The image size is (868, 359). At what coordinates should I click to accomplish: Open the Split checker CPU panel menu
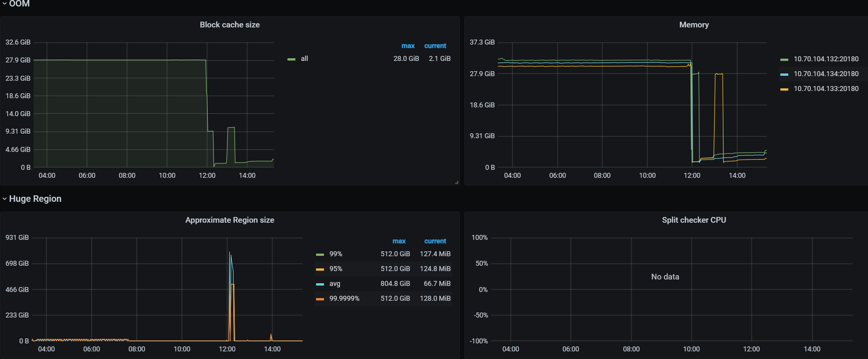point(693,220)
